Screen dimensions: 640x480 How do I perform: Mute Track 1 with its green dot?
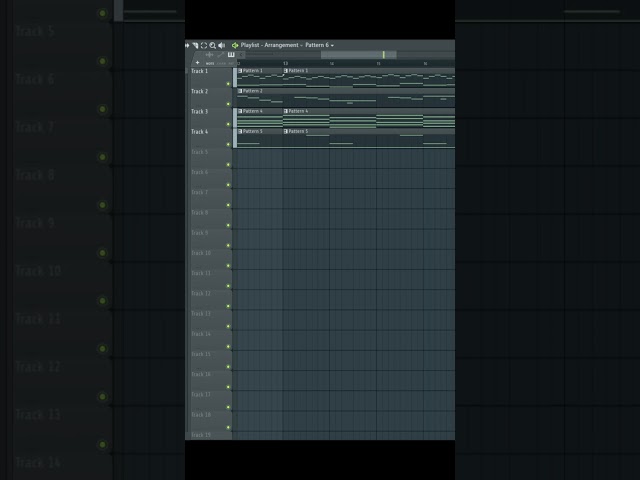pyautogui.click(x=228, y=84)
